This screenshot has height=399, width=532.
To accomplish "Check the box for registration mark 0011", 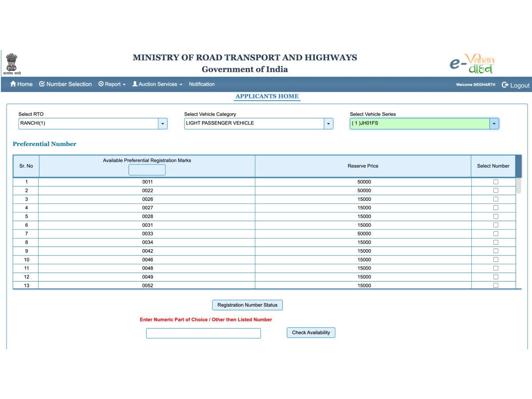I will [495, 181].
